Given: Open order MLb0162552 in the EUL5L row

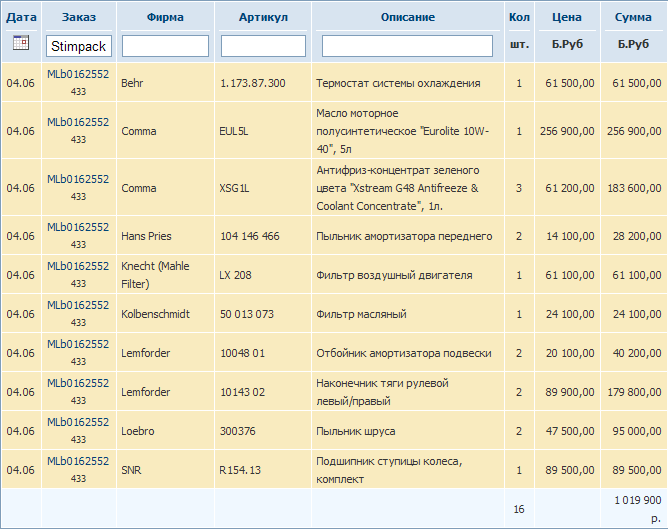Looking at the screenshot, I should pyautogui.click(x=78, y=122).
